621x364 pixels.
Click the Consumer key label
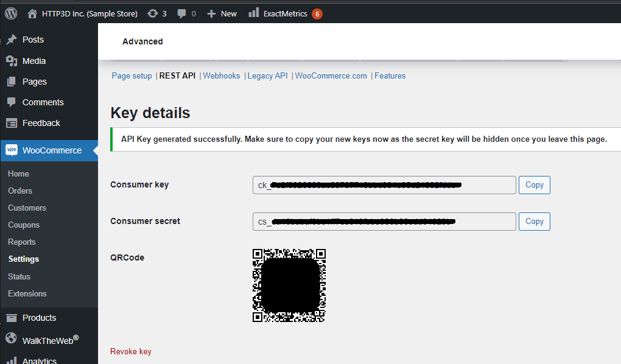click(139, 184)
